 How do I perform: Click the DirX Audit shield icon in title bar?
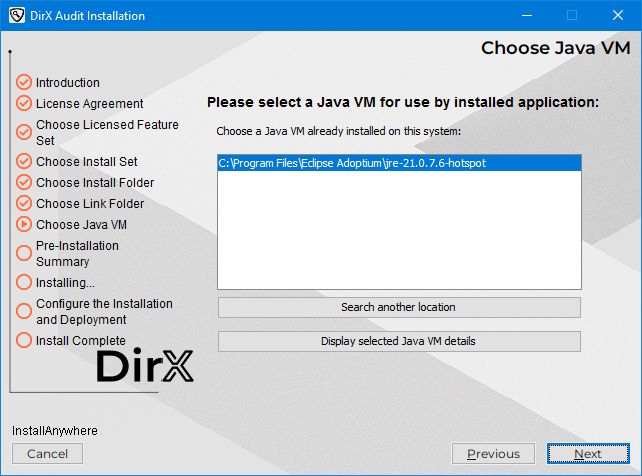(x=16, y=16)
